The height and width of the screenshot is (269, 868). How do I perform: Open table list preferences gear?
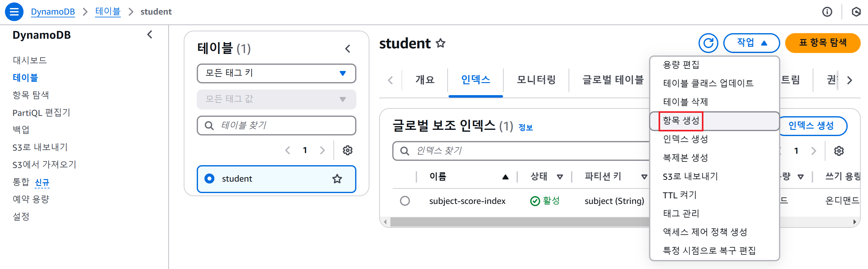point(347,150)
